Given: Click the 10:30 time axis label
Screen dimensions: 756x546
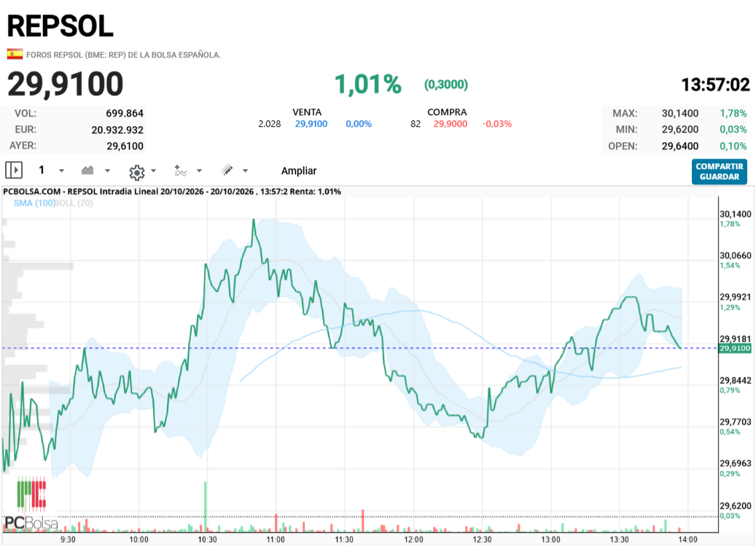Looking at the screenshot, I should point(207,539).
